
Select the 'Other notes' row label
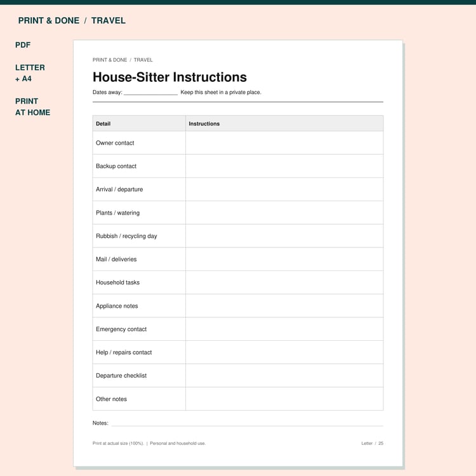coord(112,399)
